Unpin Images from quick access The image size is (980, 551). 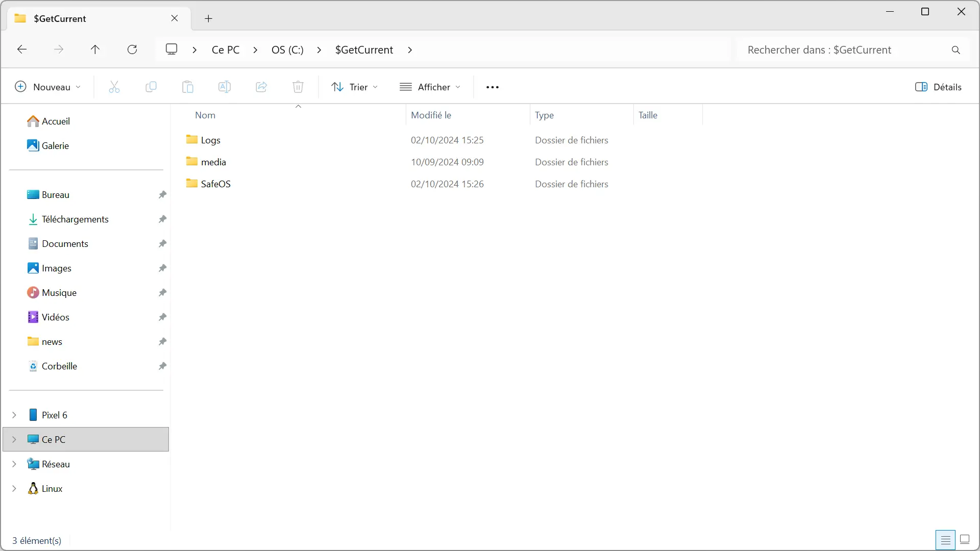tap(162, 268)
